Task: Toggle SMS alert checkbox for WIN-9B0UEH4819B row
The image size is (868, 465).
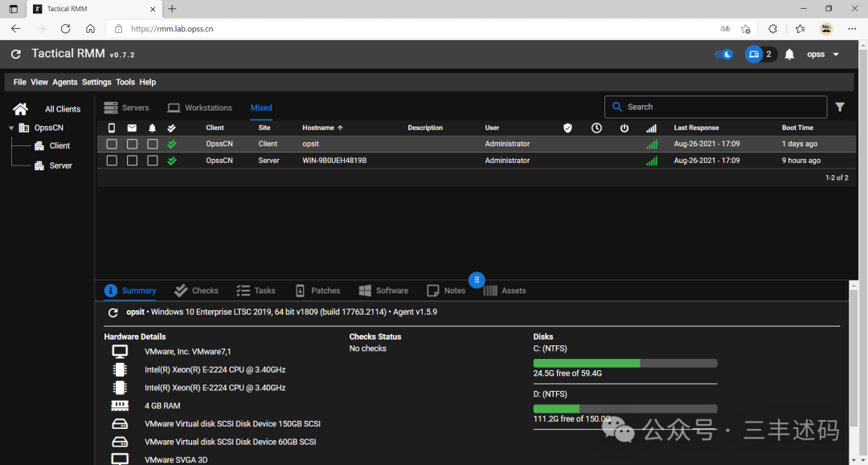Action: (112, 161)
